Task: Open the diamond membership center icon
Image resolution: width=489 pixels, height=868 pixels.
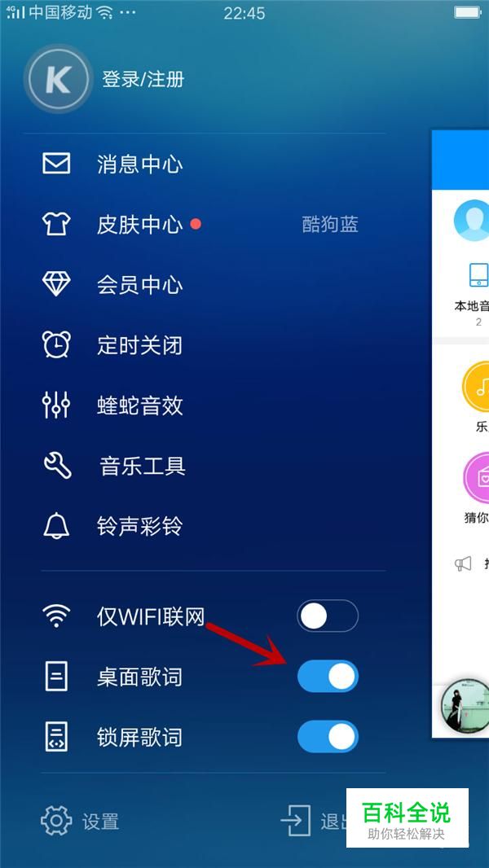Action: pyautogui.click(x=56, y=284)
